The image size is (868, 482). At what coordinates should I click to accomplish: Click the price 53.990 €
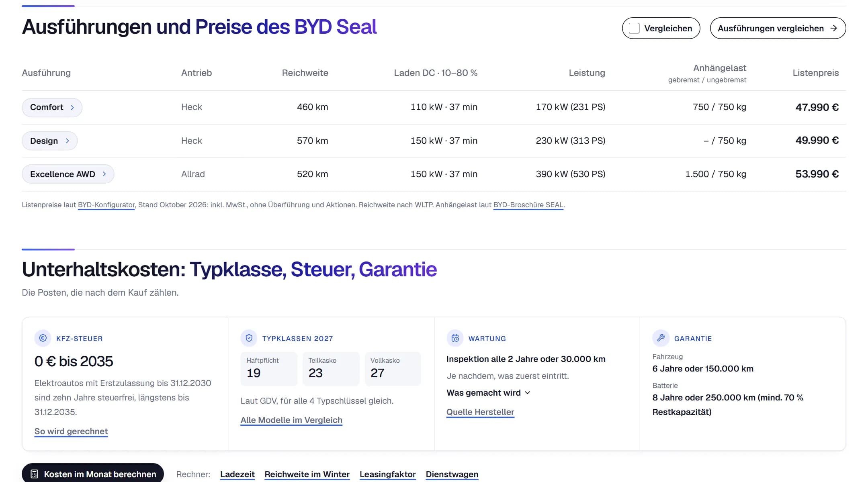pos(817,174)
